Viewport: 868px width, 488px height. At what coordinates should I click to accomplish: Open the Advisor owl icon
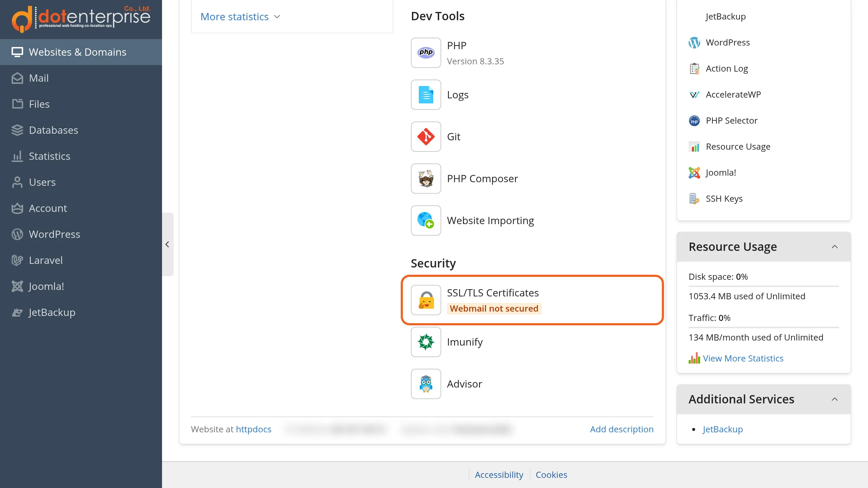[426, 384]
